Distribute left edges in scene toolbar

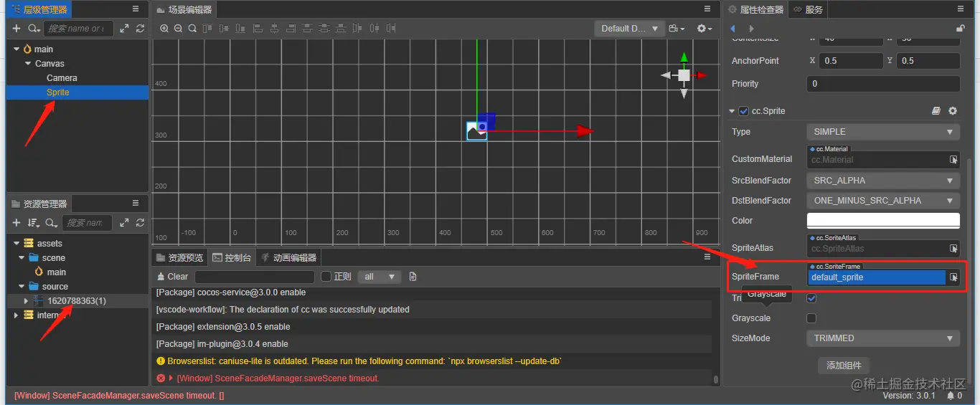(x=357, y=29)
